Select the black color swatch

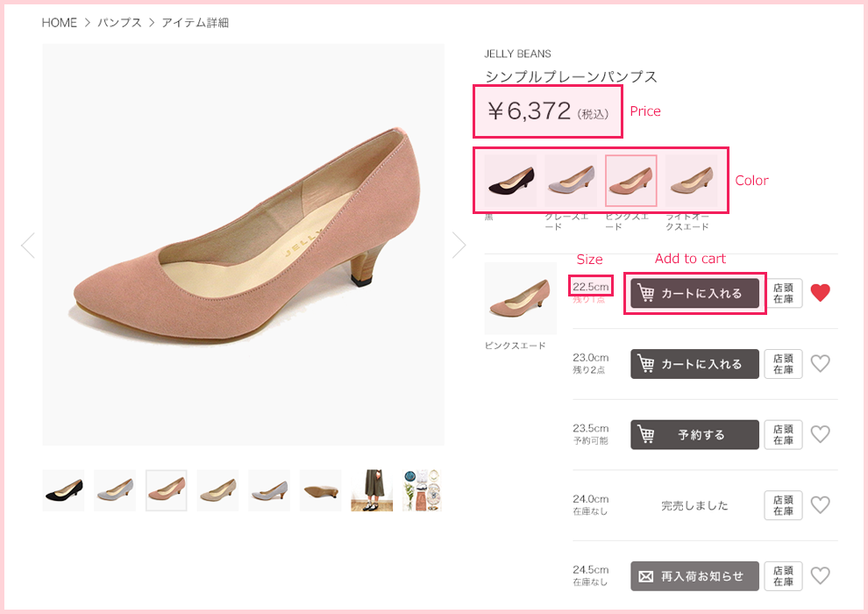click(x=510, y=181)
